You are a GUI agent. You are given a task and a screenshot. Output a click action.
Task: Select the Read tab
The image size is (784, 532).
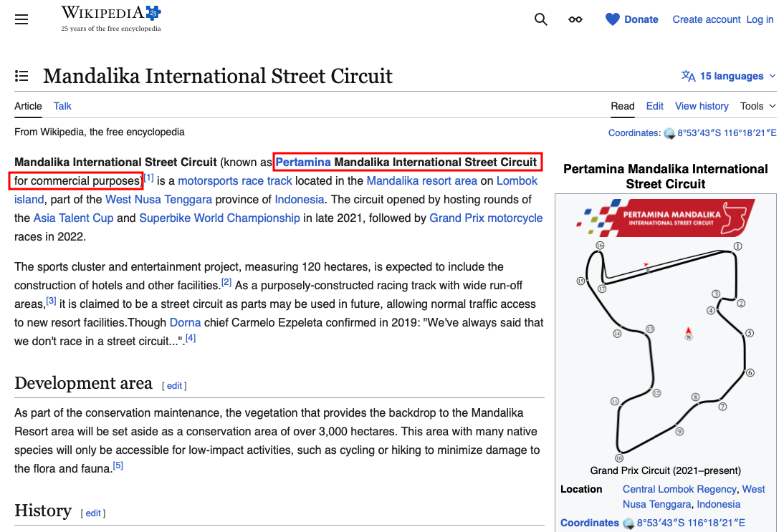tap(623, 106)
